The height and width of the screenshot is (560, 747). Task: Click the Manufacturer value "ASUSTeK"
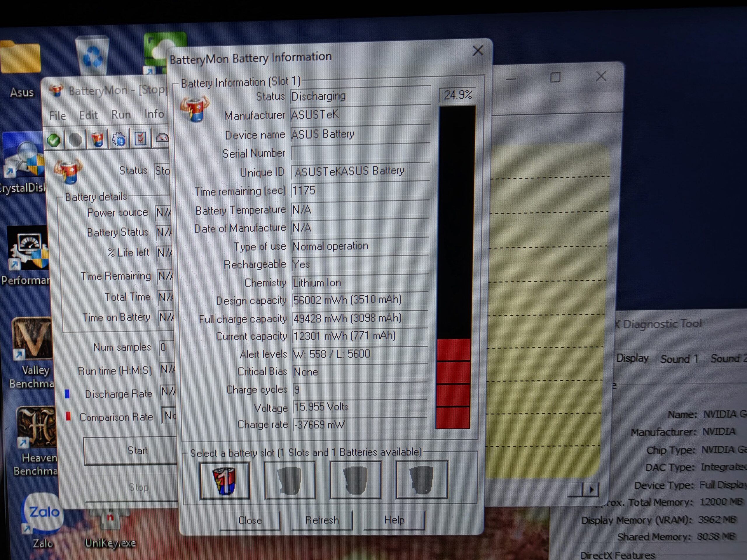[315, 115]
